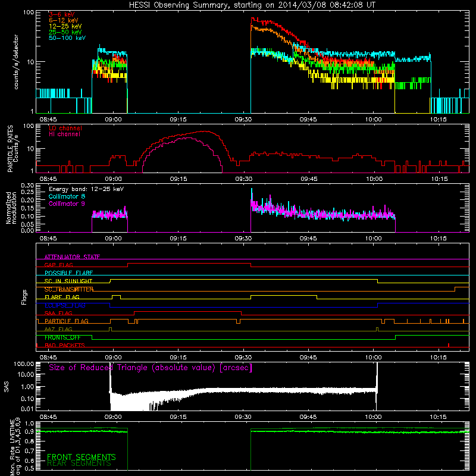
Task: Click the PARTICLE_FLAG row label
Action: click(67, 321)
